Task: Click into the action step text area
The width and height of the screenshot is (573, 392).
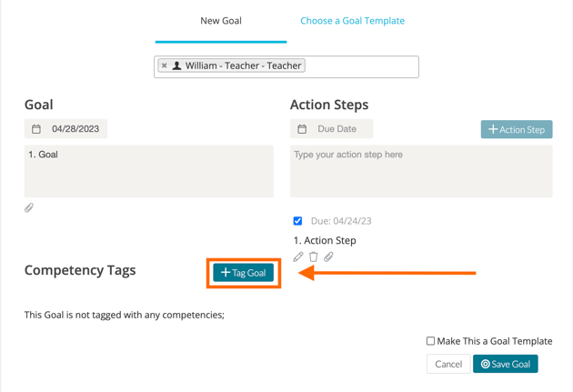Action: pyautogui.click(x=420, y=173)
